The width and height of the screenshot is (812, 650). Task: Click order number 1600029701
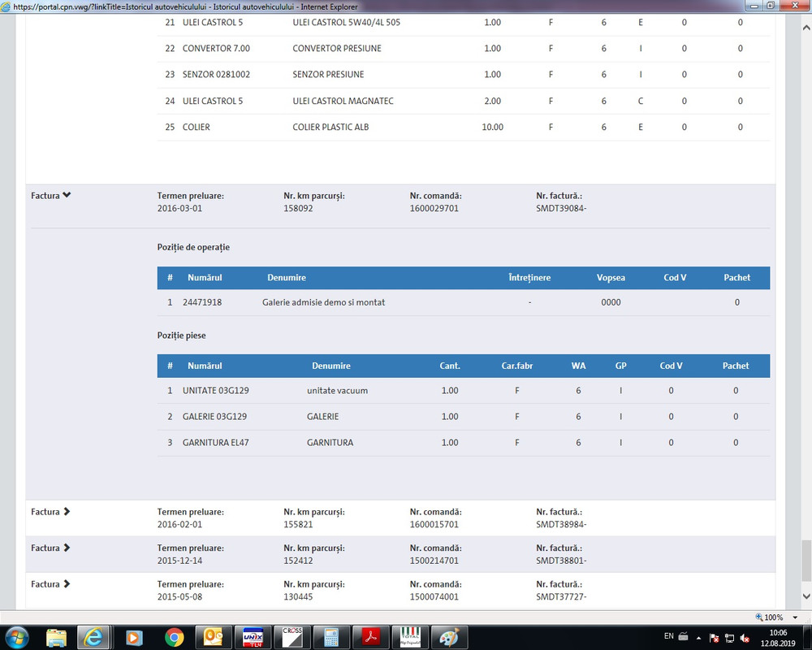click(x=434, y=208)
